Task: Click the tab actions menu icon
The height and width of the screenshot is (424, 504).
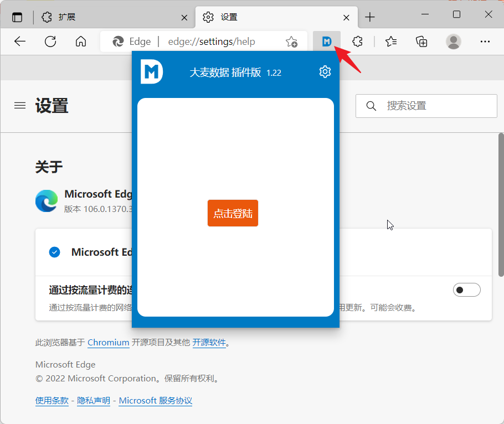Action: point(17,17)
